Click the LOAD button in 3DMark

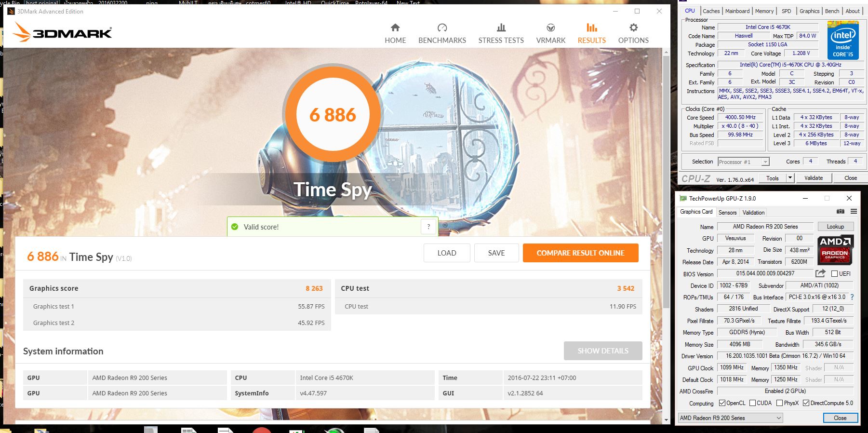coord(447,253)
